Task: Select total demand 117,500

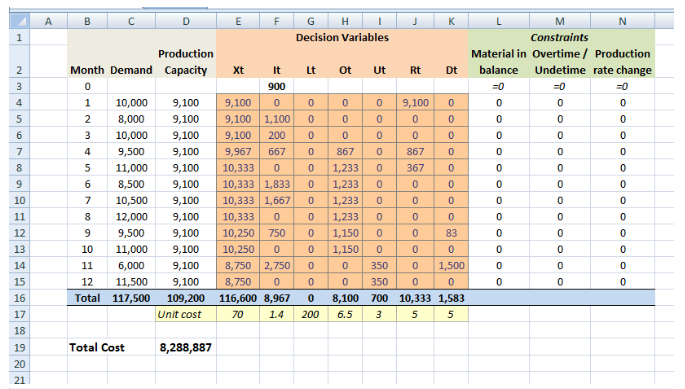Action: point(131,298)
